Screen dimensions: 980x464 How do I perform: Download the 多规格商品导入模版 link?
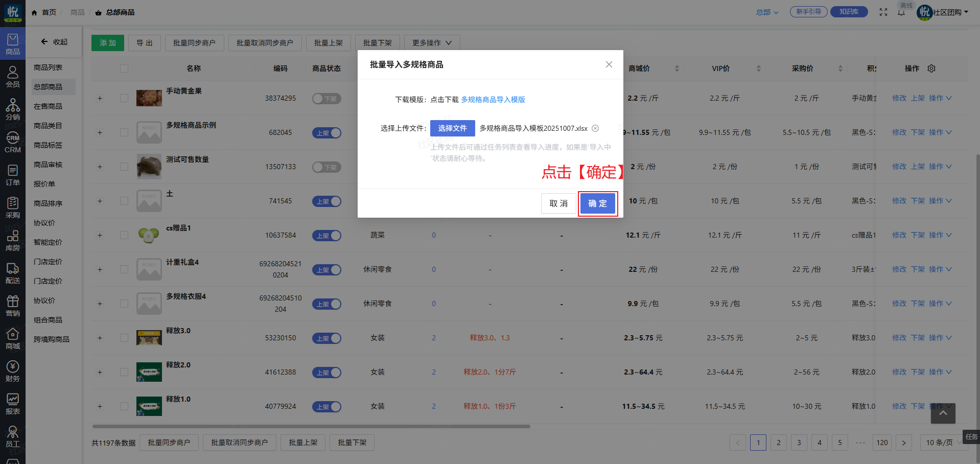pyautogui.click(x=493, y=100)
